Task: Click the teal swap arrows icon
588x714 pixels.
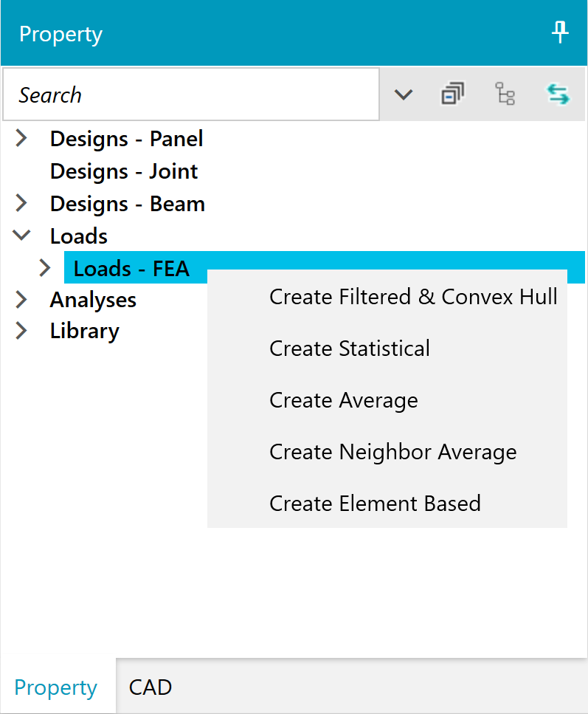Action: 558,95
